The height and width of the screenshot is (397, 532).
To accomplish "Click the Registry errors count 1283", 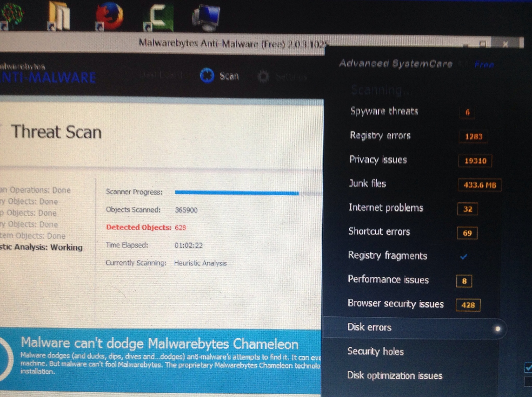I will (473, 136).
